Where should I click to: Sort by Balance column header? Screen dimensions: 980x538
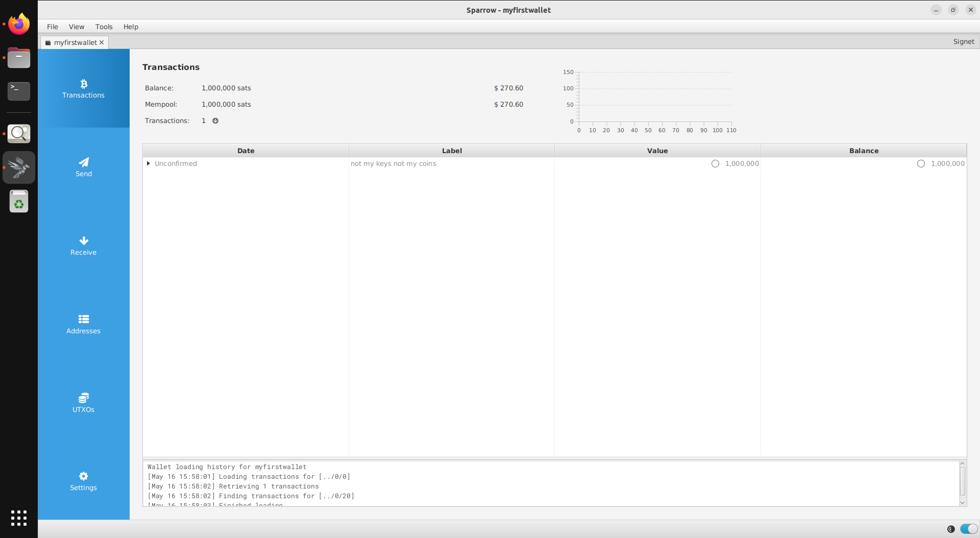(x=864, y=151)
